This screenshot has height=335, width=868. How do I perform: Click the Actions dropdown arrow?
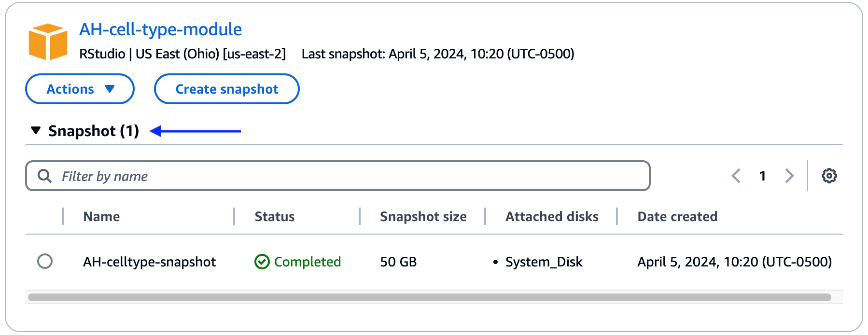tap(110, 89)
